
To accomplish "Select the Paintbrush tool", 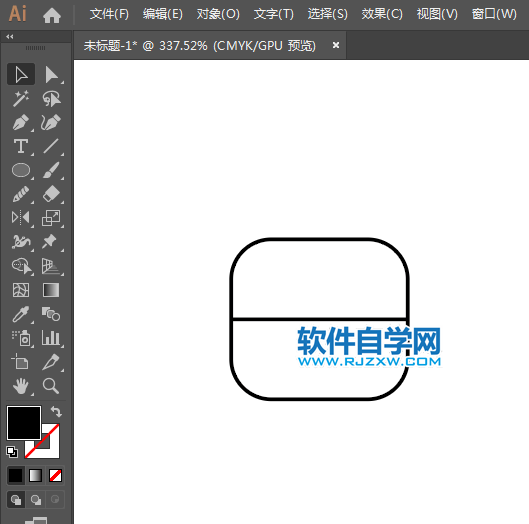I will tap(51, 170).
